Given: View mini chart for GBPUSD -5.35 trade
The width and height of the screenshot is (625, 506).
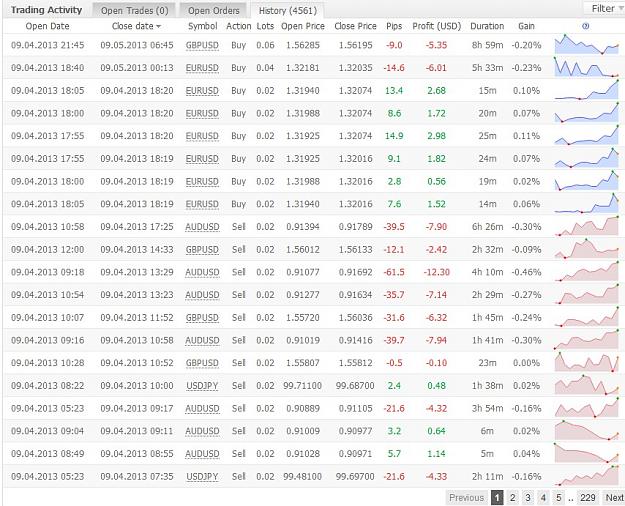Looking at the screenshot, I should pos(586,45).
